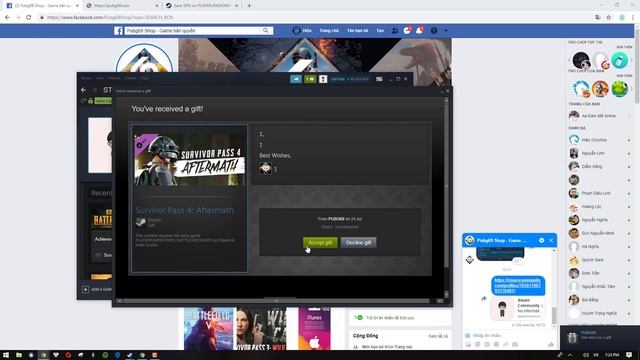
Task: Open Facebook Messenger icon
Action: tap(407, 31)
